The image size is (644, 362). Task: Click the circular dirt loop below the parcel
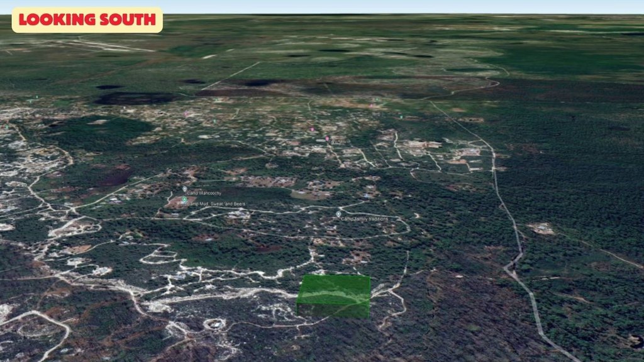tap(214, 324)
